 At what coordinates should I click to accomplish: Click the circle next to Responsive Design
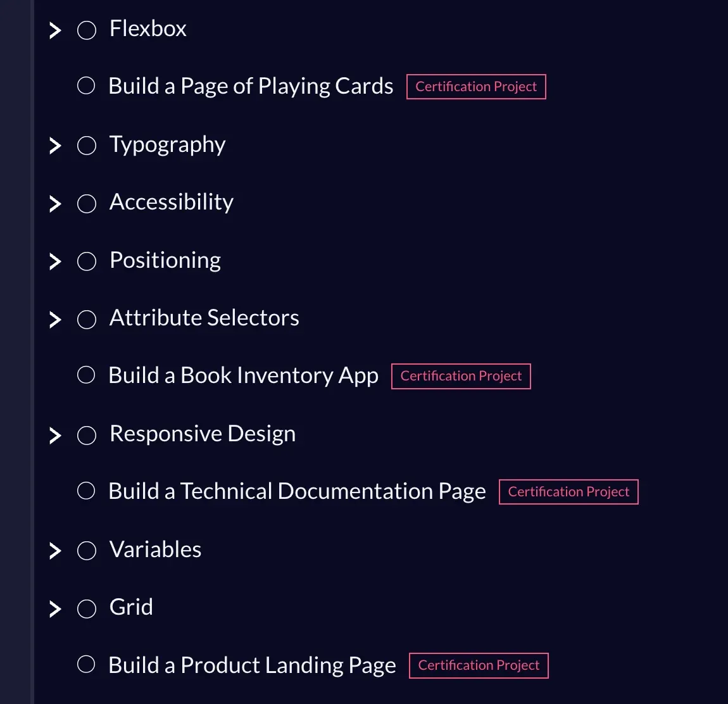point(87,435)
